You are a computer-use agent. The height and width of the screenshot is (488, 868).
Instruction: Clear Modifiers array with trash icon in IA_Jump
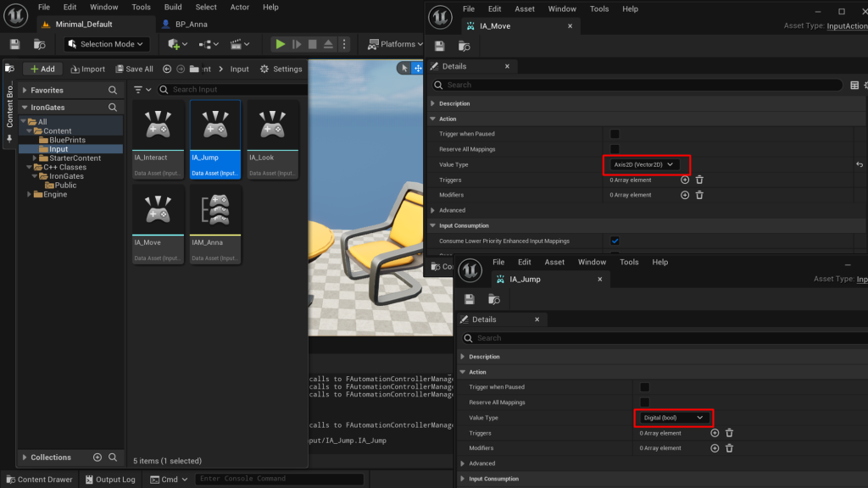(730, 448)
